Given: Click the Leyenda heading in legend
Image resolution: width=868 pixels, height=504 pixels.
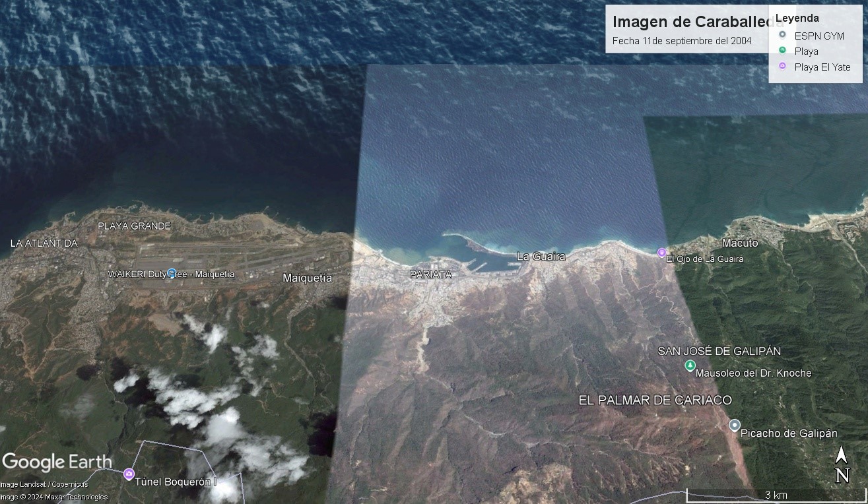Looking at the screenshot, I should (x=797, y=18).
